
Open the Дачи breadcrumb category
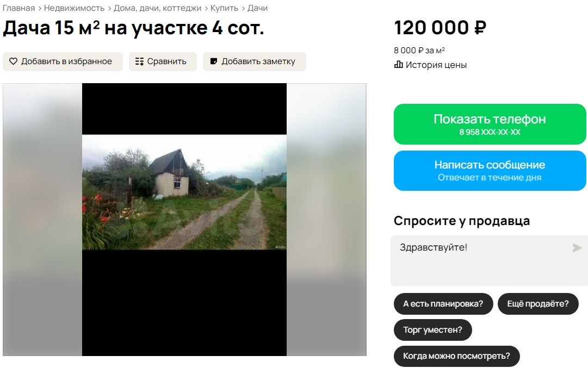(258, 8)
